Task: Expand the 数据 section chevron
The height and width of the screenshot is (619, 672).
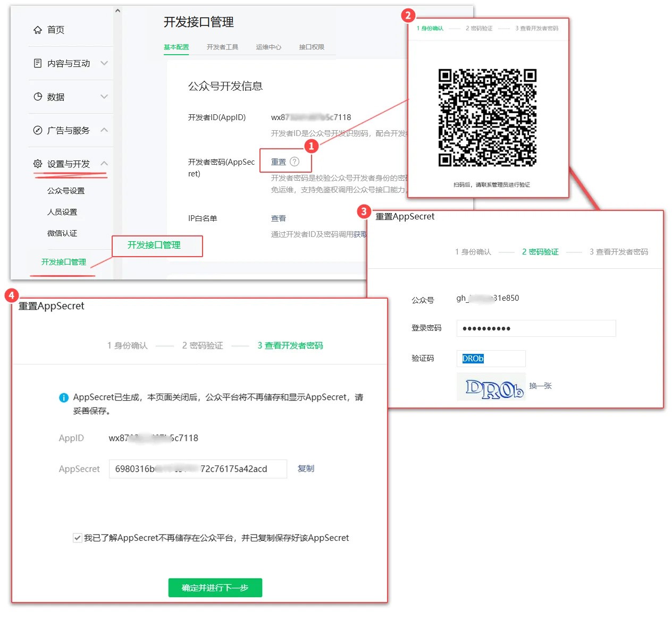Action: [x=104, y=97]
